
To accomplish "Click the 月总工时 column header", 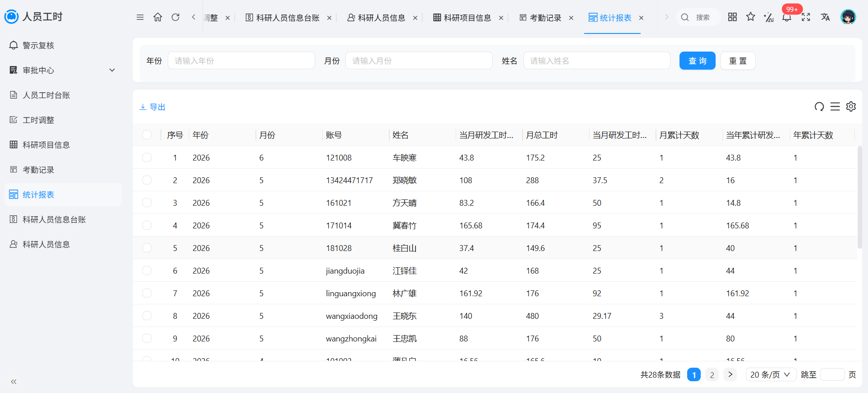I will pyautogui.click(x=542, y=135).
